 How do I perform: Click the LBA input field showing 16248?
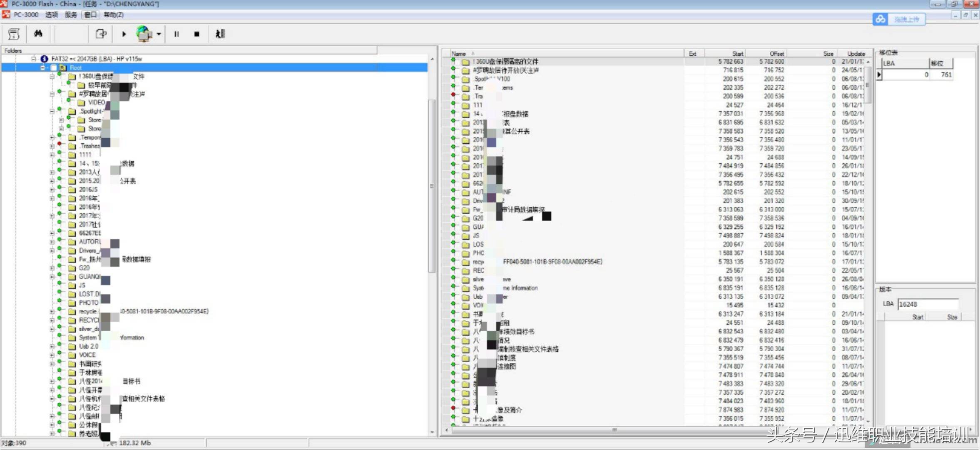(928, 304)
